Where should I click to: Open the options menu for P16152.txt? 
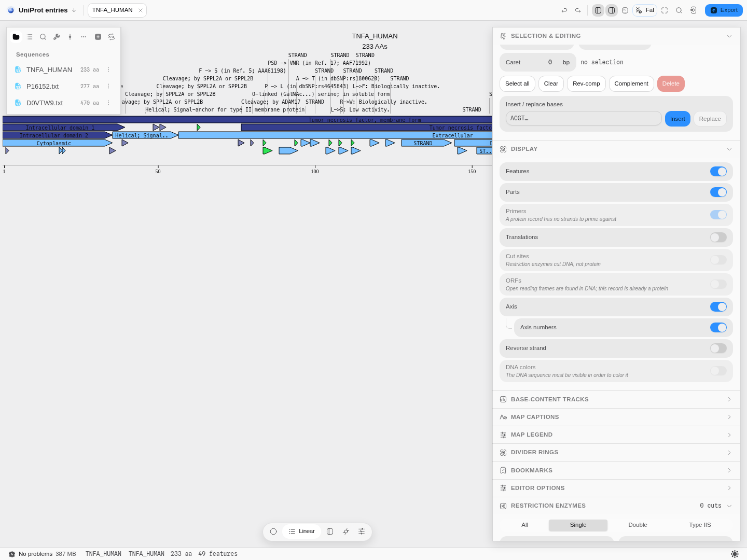(x=108, y=87)
